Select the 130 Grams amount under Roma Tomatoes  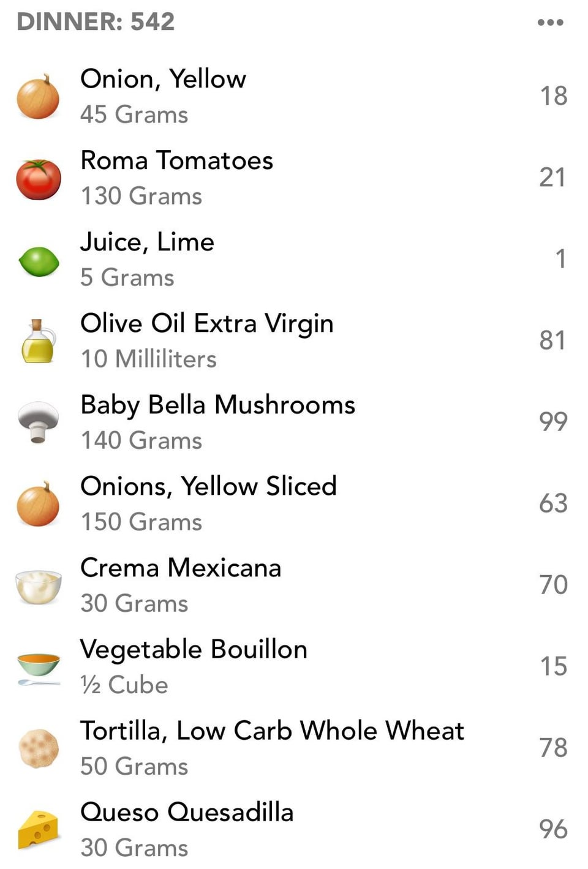point(141,196)
